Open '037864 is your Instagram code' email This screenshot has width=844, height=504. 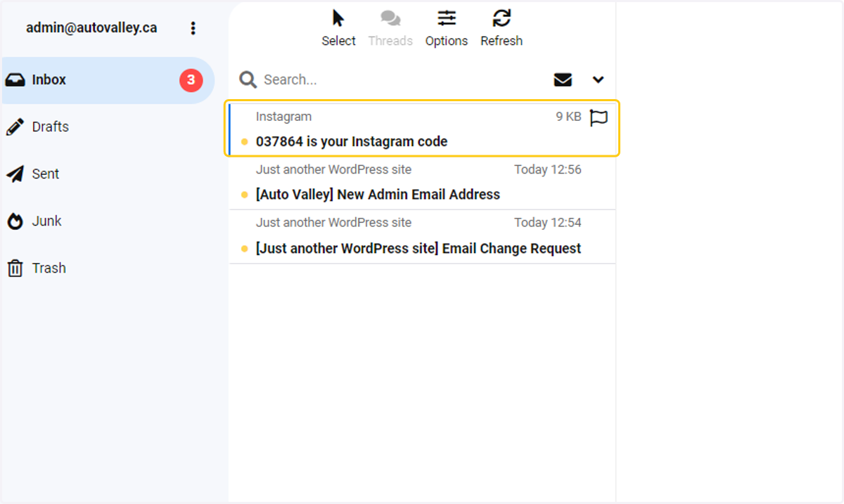point(352,141)
